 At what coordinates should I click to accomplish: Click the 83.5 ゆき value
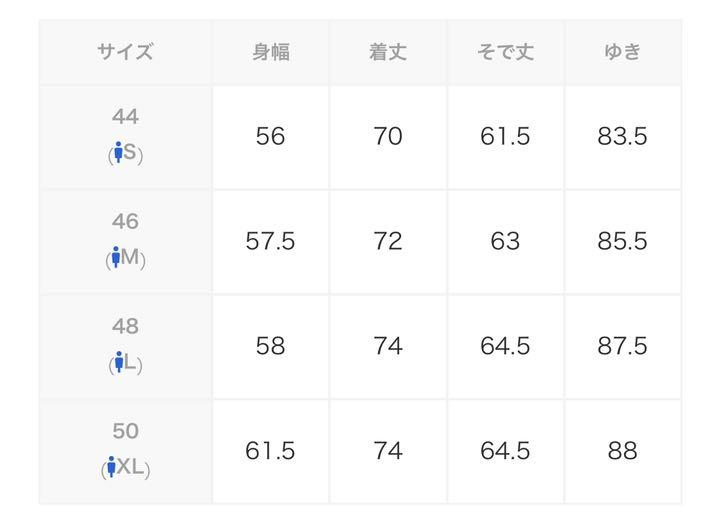623,137
